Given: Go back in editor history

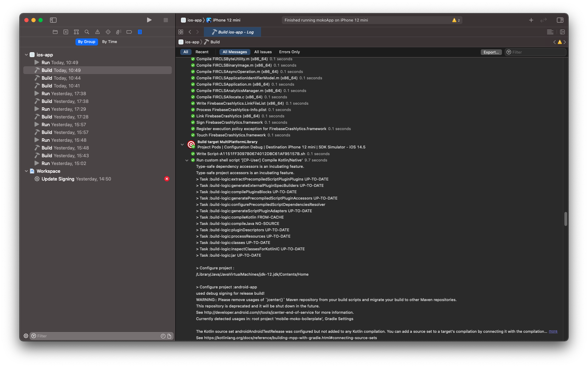Looking at the screenshot, I should [x=190, y=32].
